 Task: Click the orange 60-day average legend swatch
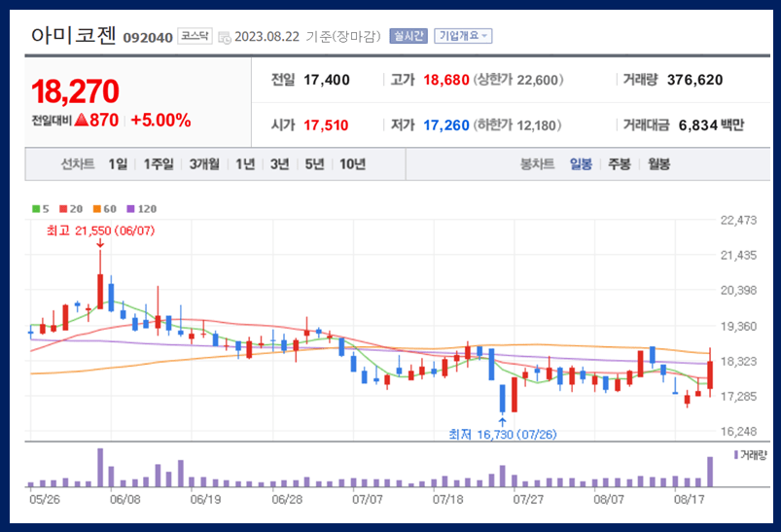pyautogui.click(x=96, y=209)
